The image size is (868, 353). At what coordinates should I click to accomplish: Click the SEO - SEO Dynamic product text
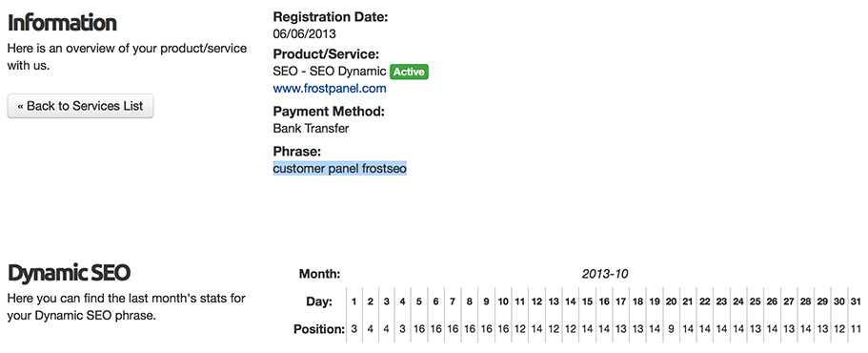[x=330, y=72]
